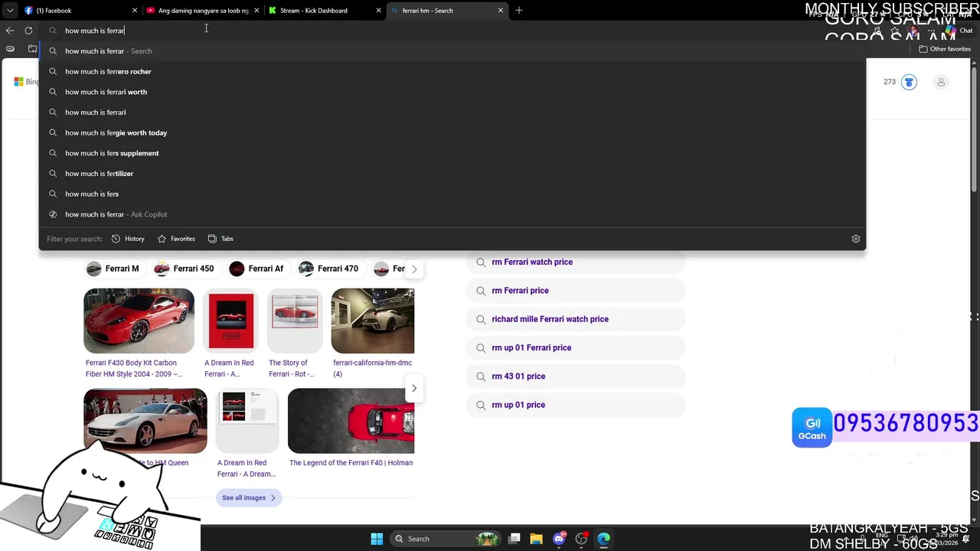Search related 'rm Ferrari price'
Viewport: 980px width, 551px height.
(x=576, y=291)
